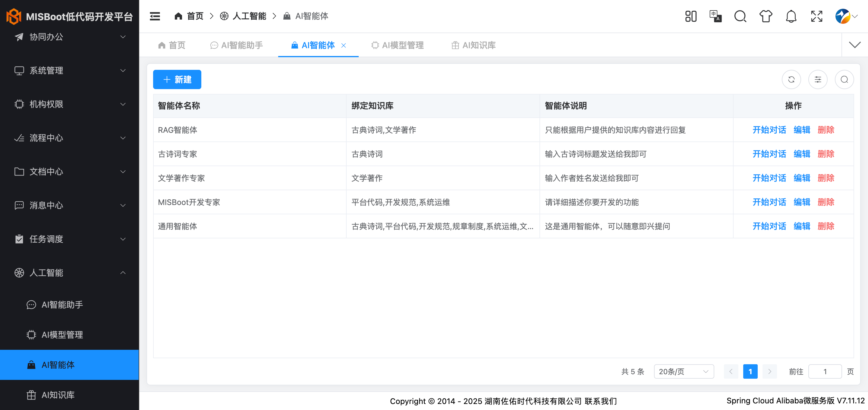Viewport: 868px width, 410px height.
Task: Expand 系统管理 sidebar menu
Action: 69,70
